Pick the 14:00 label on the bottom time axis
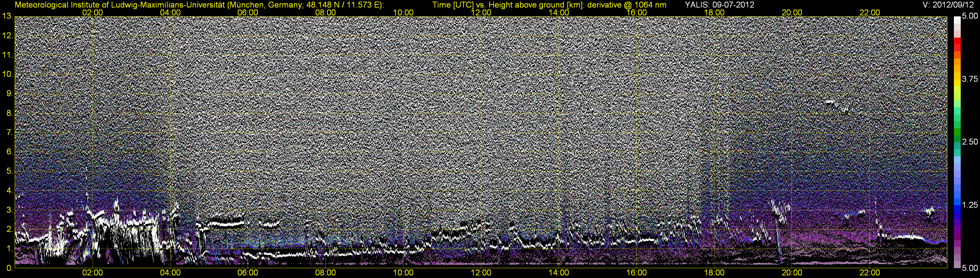The image size is (980, 278). (x=559, y=273)
